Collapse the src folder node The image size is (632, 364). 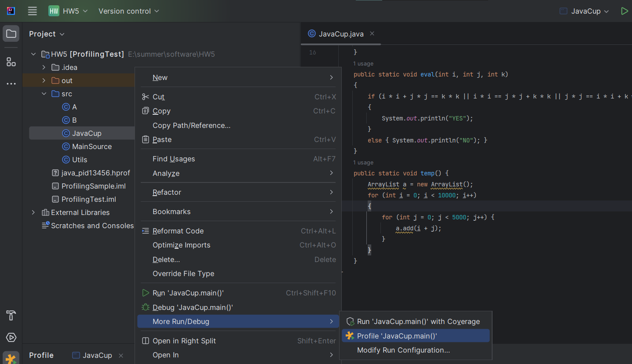pos(43,93)
